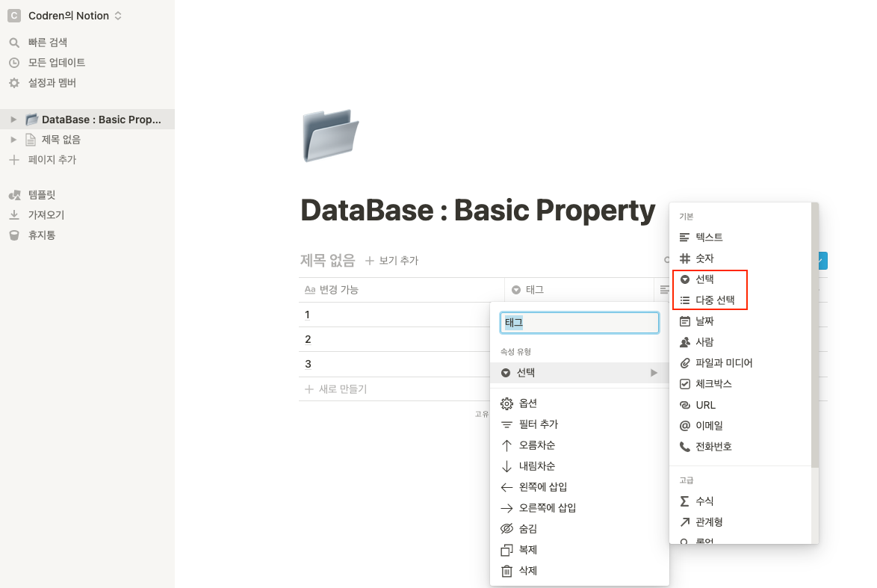Image resolution: width=877 pixels, height=588 pixels.
Task: Click the gear icon next to 옵션
Action: 506,403
